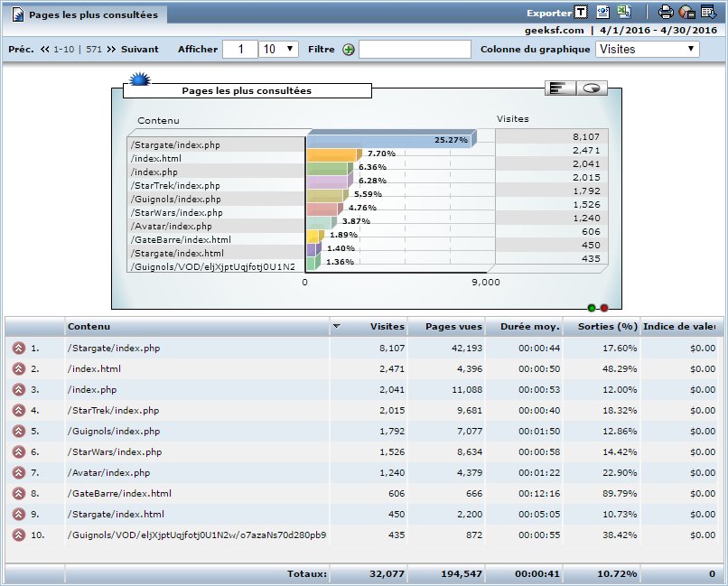Click the row icon for /index.html

coord(19,369)
